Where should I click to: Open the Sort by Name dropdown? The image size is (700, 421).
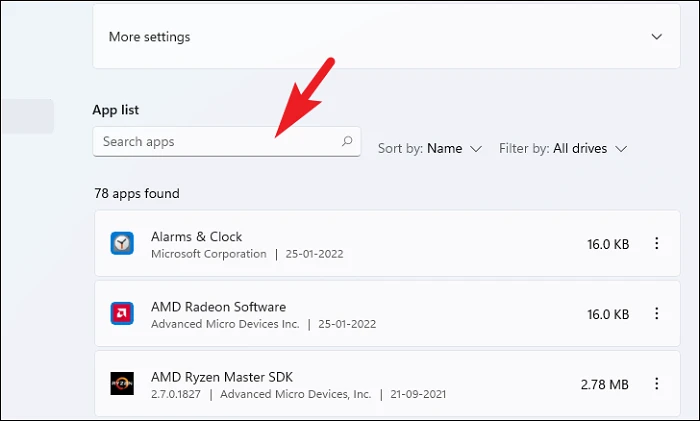pos(430,148)
